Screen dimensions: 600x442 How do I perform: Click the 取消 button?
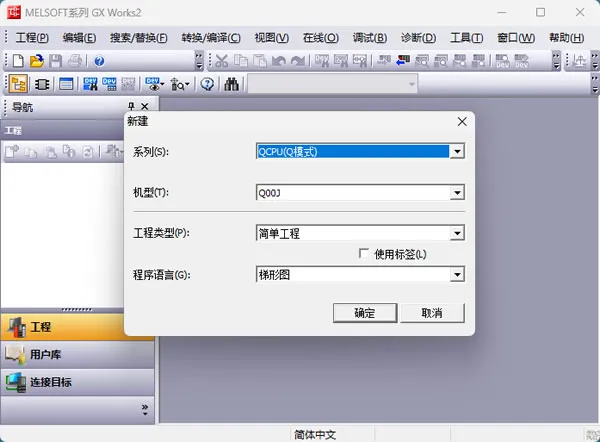click(432, 313)
